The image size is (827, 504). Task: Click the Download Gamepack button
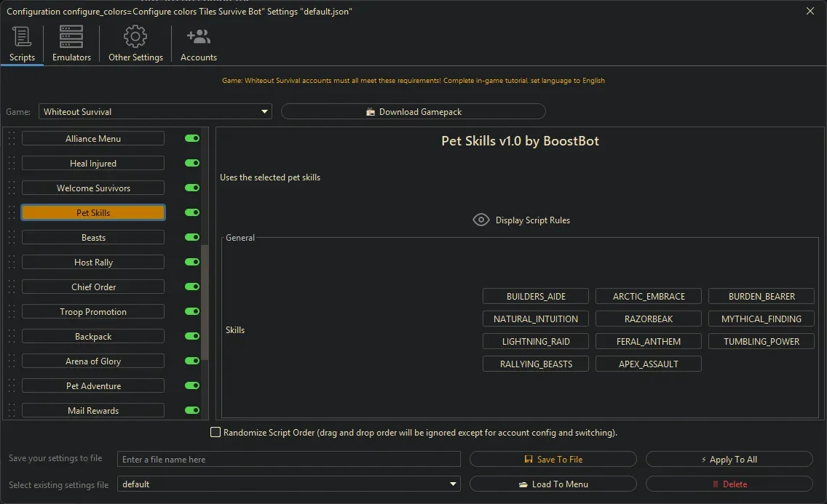[413, 112]
